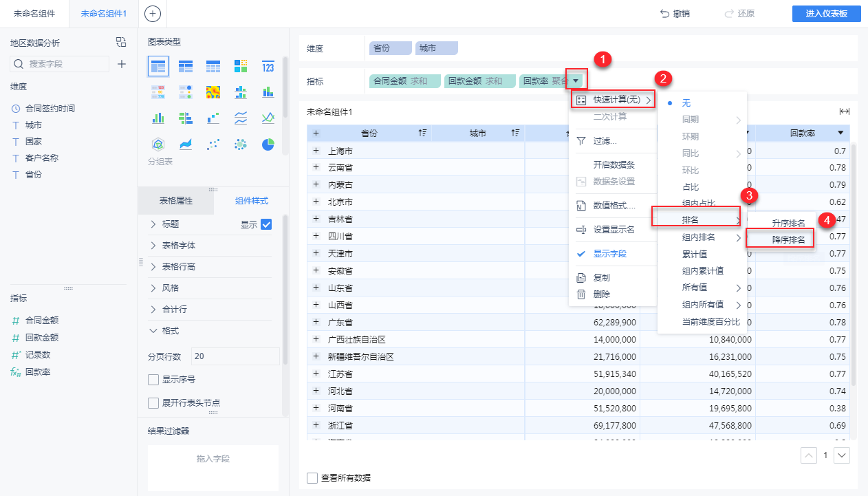Click the 分页行数 input showing 20

pyautogui.click(x=235, y=356)
